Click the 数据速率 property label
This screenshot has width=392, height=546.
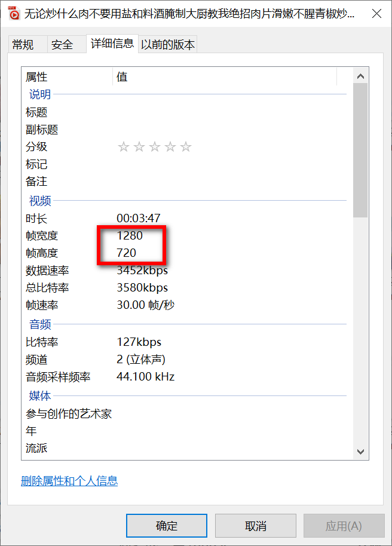47,271
